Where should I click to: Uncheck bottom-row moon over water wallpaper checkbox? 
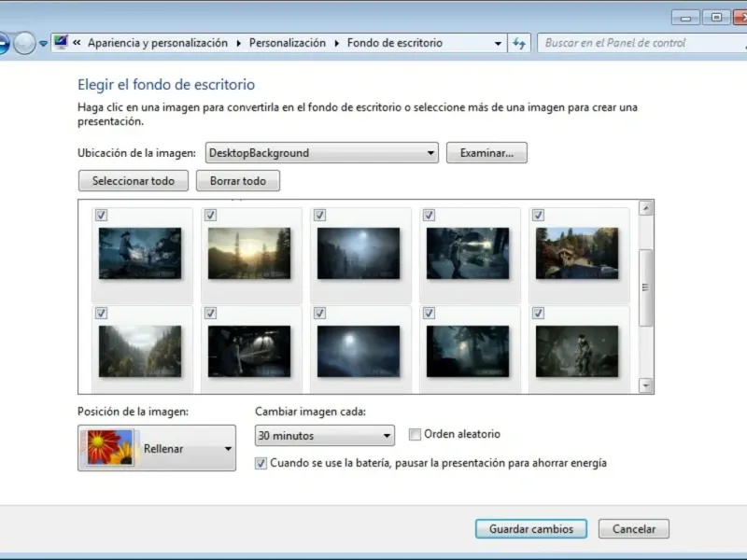click(319, 313)
